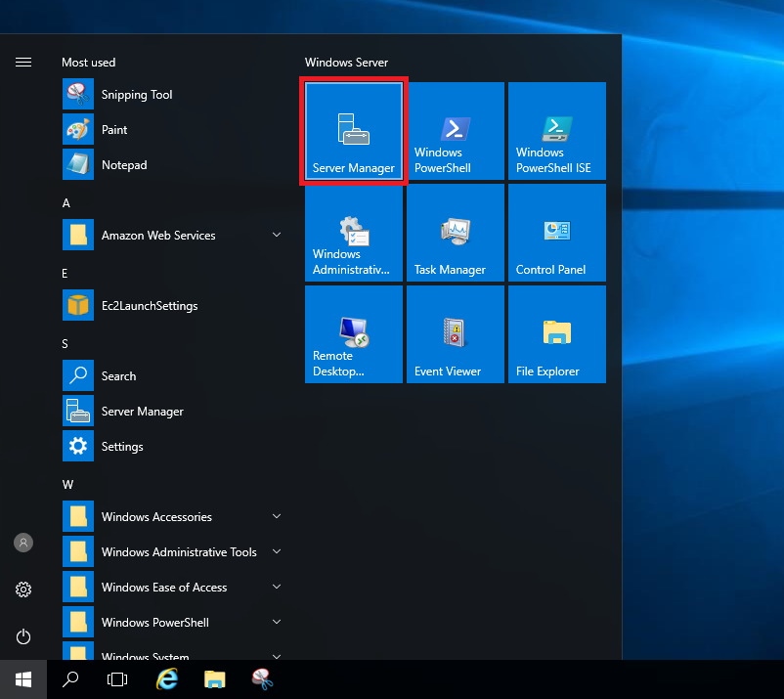
Task: Open the user account icon
Action: pyautogui.click(x=23, y=543)
